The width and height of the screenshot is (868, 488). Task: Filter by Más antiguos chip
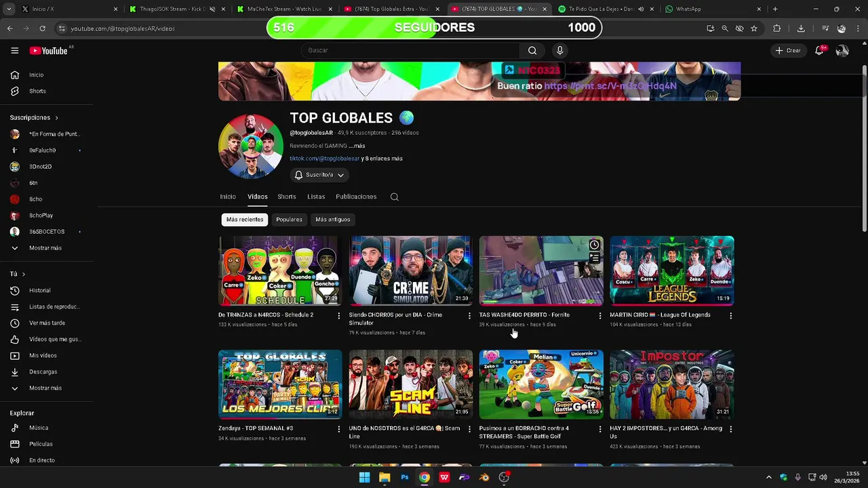pos(333,220)
